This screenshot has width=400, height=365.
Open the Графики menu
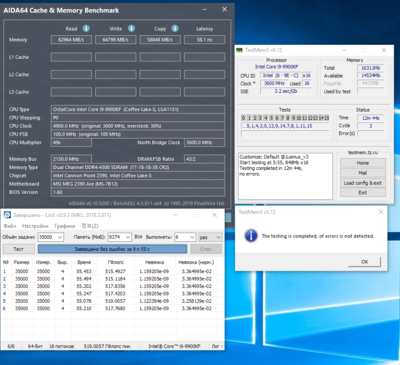point(65,226)
